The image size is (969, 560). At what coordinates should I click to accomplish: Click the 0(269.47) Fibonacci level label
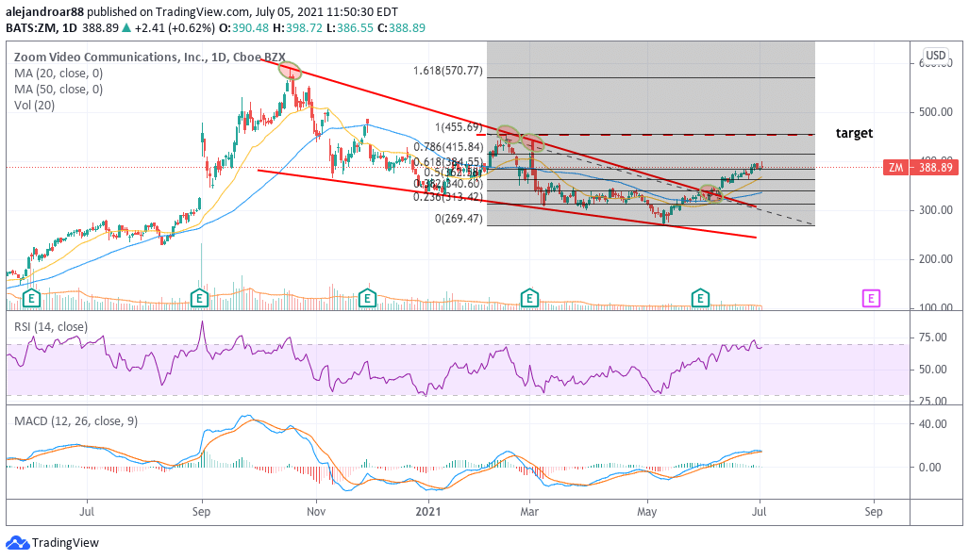point(459,219)
